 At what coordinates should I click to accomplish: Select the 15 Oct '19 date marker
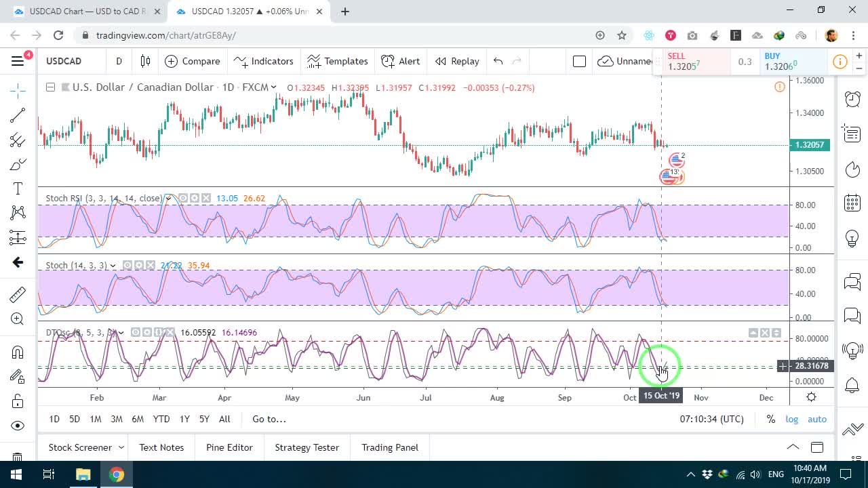661,396
